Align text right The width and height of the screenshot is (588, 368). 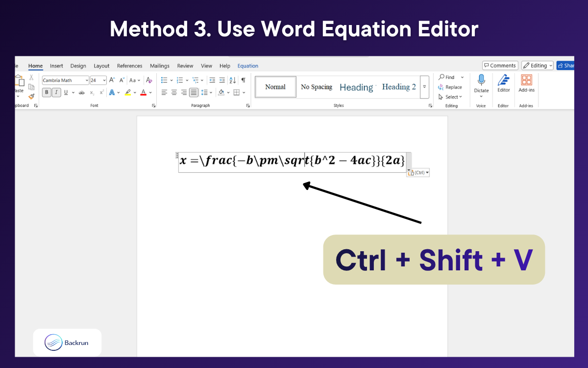[184, 92]
